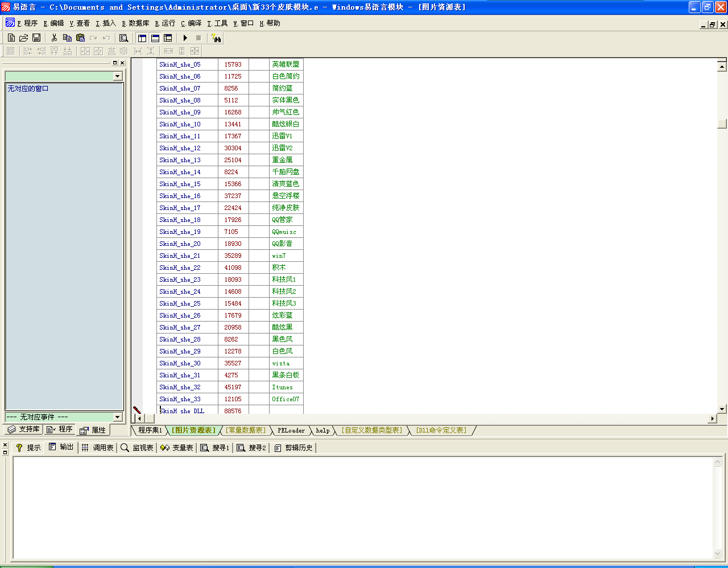Switch to 自定义数据类型表 tab
The height and width of the screenshot is (568, 728).
click(372, 430)
